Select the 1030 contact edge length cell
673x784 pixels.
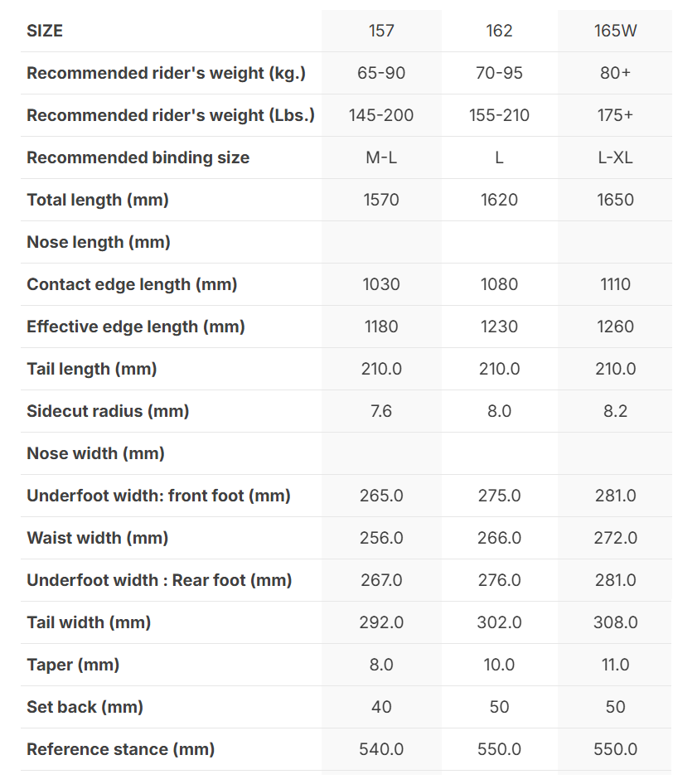tap(381, 284)
